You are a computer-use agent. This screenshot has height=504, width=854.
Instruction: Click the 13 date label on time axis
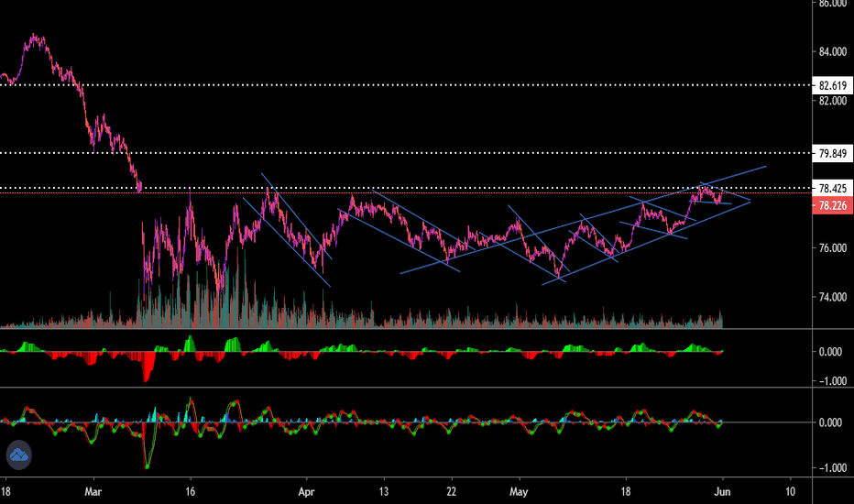click(383, 491)
